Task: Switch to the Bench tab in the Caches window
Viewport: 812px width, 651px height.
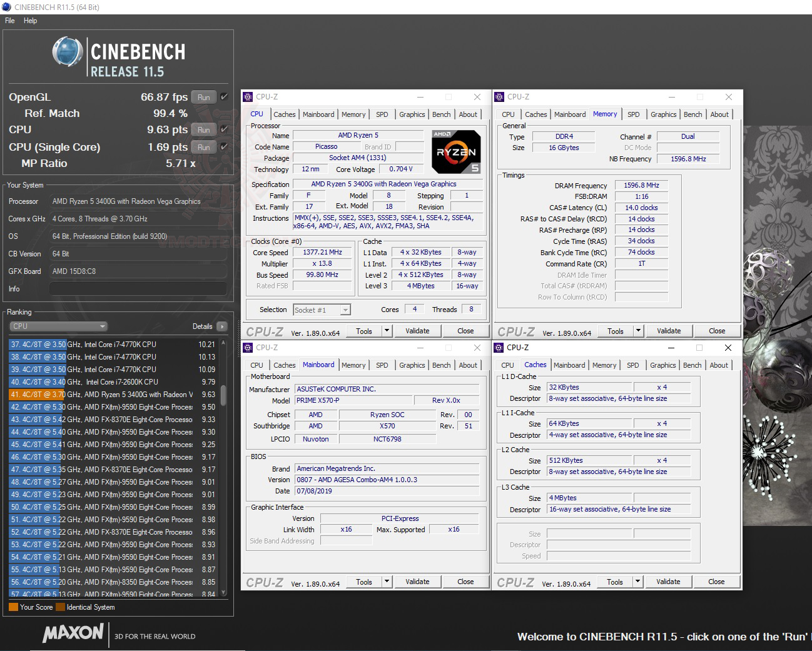Action: click(692, 365)
